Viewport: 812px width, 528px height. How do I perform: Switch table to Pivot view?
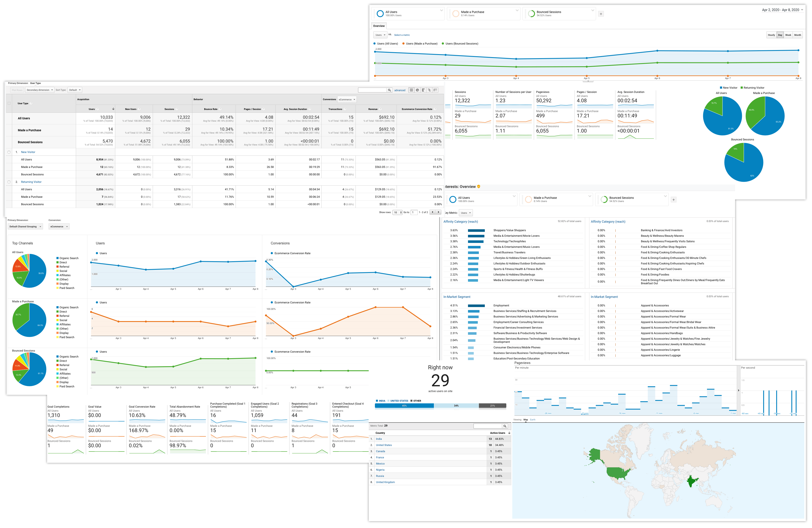(435, 90)
